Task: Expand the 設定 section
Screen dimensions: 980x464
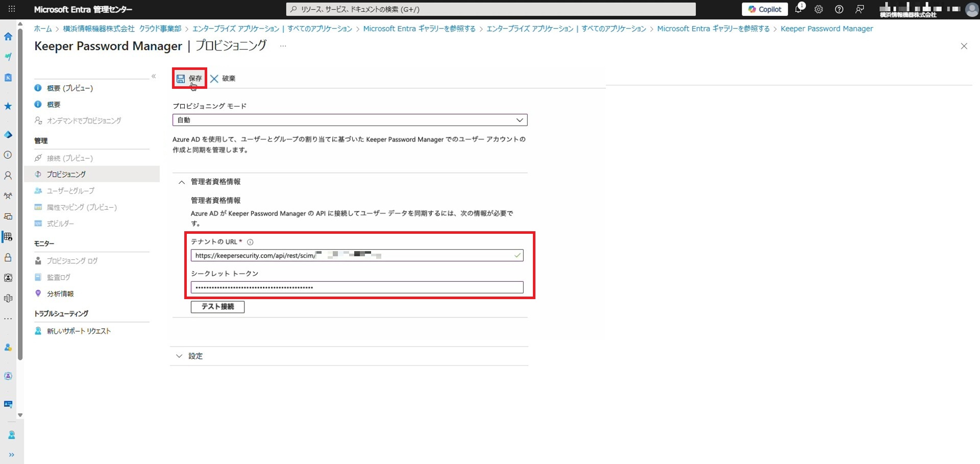Action: pos(179,356)
